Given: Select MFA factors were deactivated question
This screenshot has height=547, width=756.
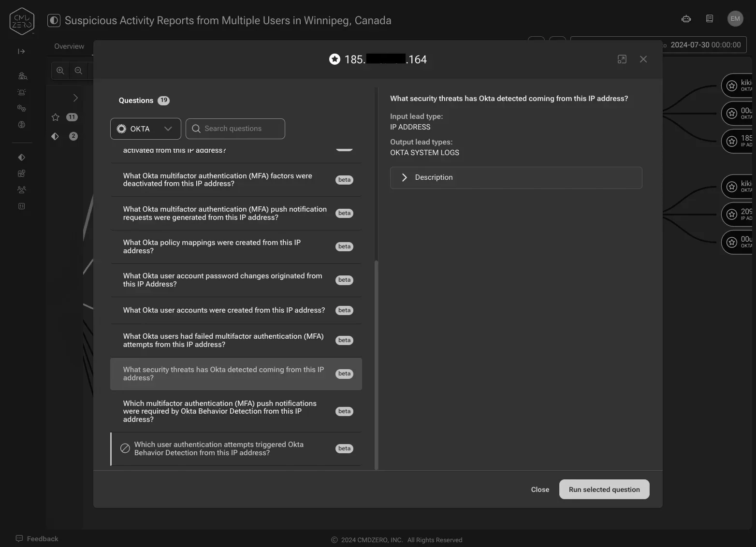Looking at the screenshot, I should 236,180.
